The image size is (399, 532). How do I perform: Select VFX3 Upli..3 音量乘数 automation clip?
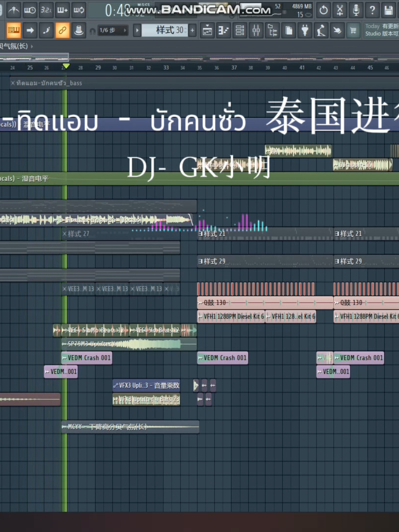(x=146, y=385)
